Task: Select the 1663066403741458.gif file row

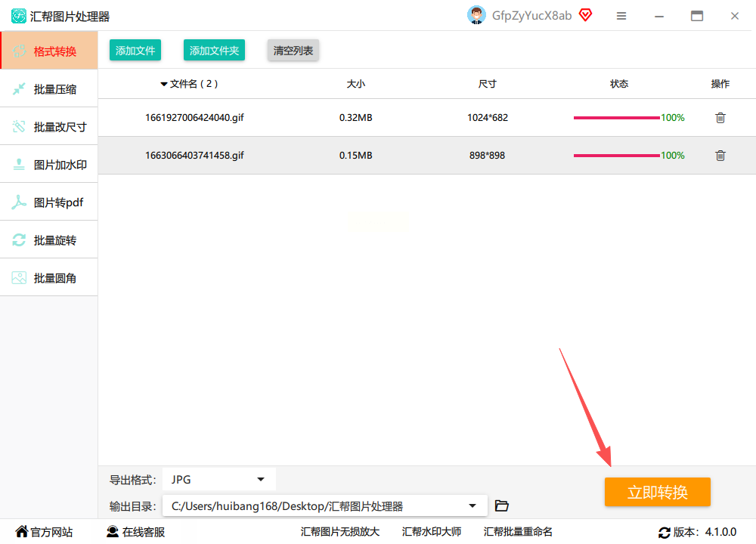Action: click(x=427, y=156)
